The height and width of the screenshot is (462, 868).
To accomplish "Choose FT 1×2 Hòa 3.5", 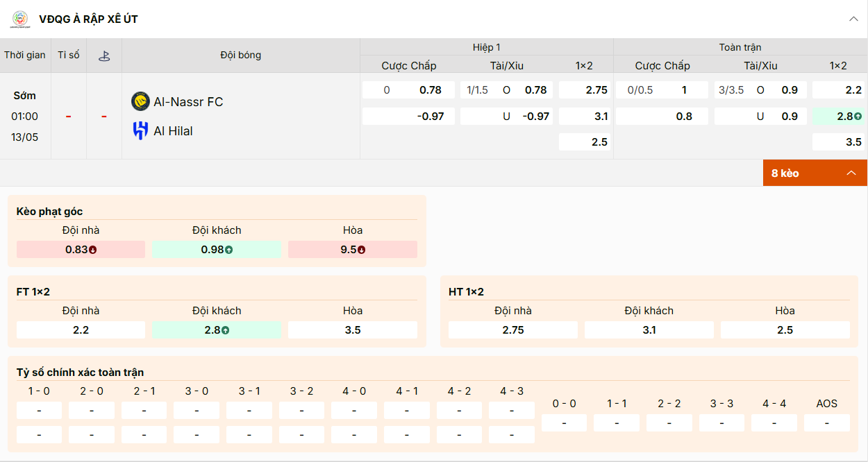I will coord(353,330).
